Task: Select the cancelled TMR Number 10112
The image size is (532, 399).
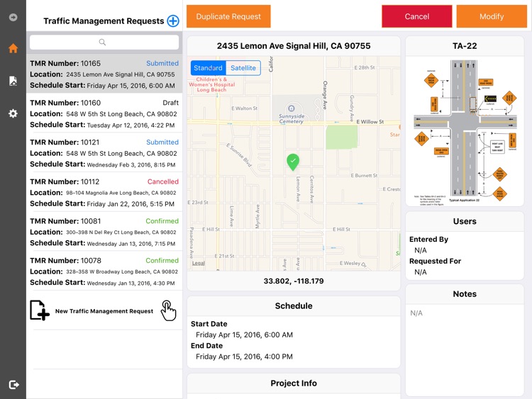Action: (104, 193)
